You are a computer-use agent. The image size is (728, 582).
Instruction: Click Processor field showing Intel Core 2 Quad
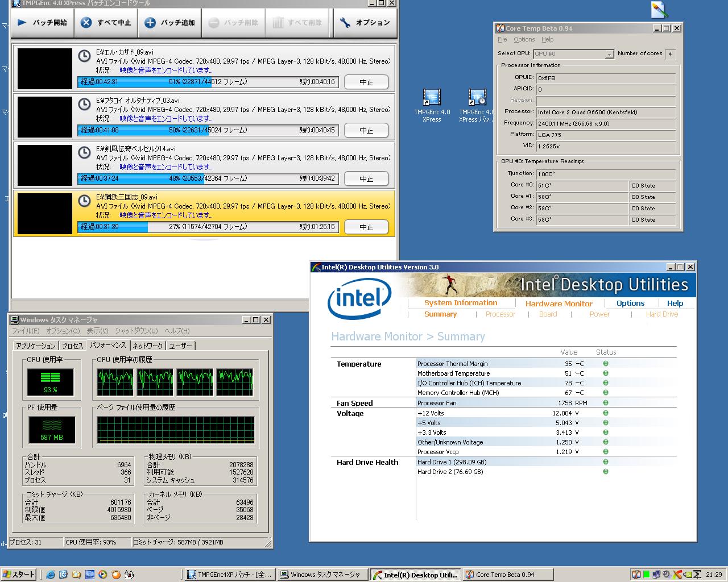click(606, 112)
